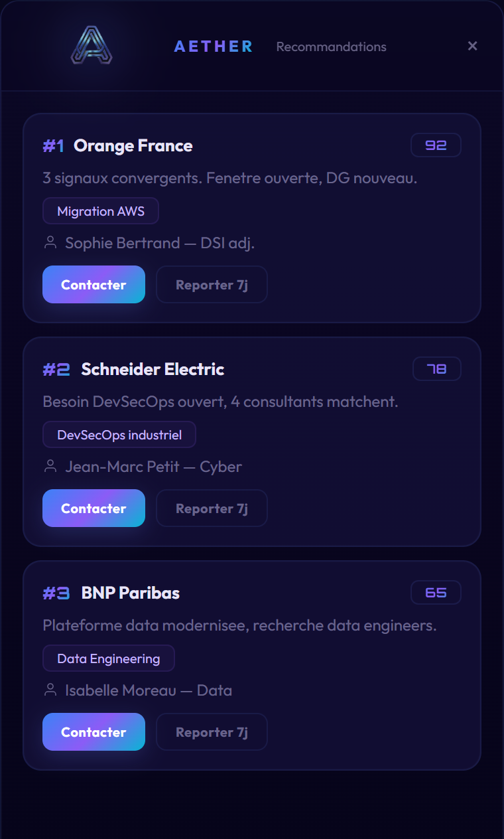Viewport: 504px width, 839px height.
Task: Open the Orange France recommendation title
Action: 133,146
